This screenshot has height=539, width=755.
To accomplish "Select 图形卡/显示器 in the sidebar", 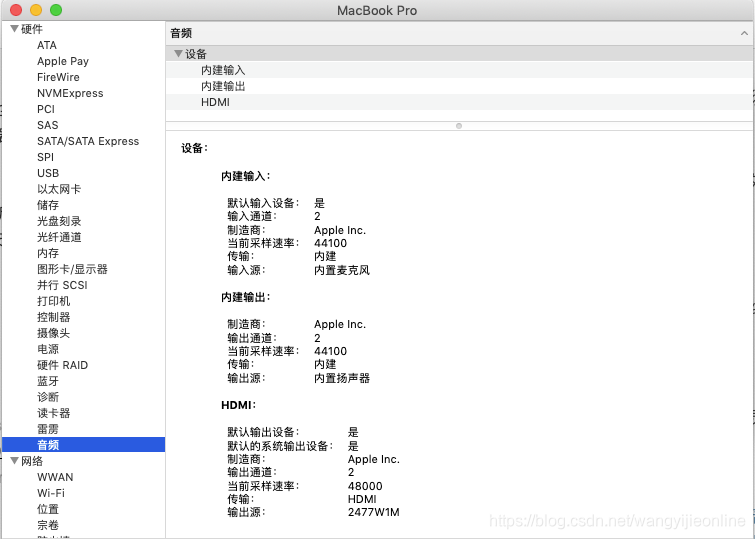I will click(x=72, y=269).
